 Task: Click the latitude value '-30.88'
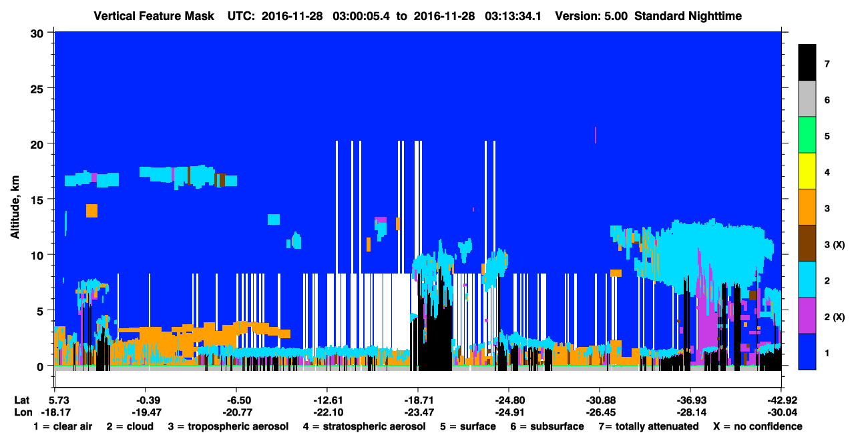600,400
